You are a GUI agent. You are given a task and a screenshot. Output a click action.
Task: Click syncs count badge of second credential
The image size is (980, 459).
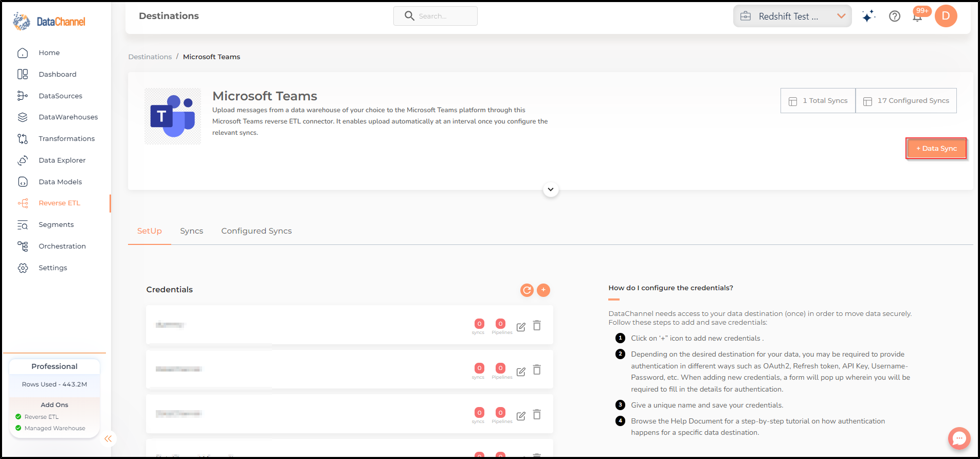point(479,368)
